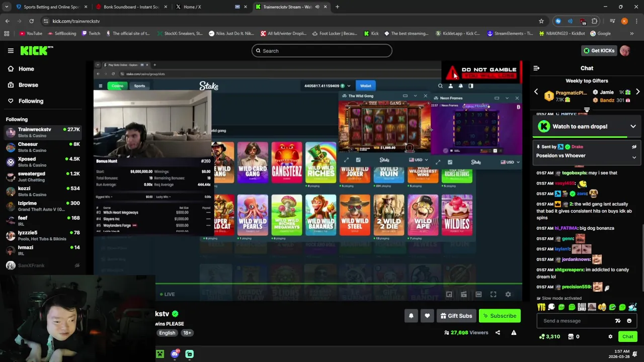Expand the pinned Poseidon vs Whoever message
Screen dimensions: 644x362
tap(634, 157)
